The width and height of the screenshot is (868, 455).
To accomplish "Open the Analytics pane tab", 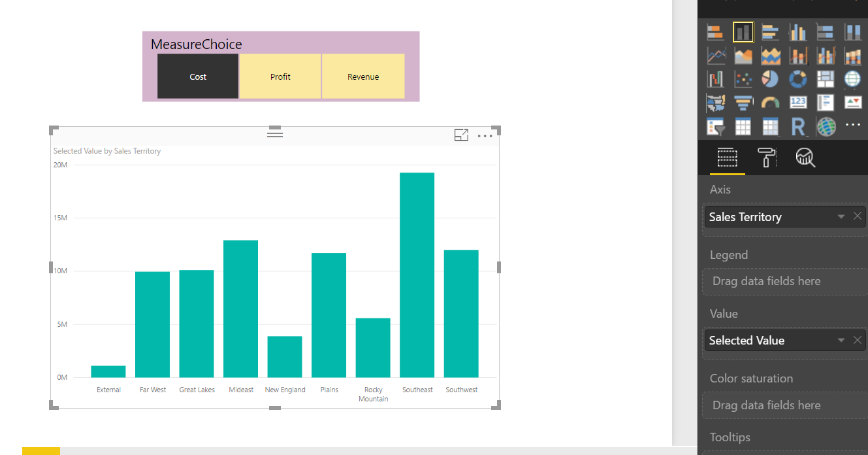I will (x=805, y=158).
